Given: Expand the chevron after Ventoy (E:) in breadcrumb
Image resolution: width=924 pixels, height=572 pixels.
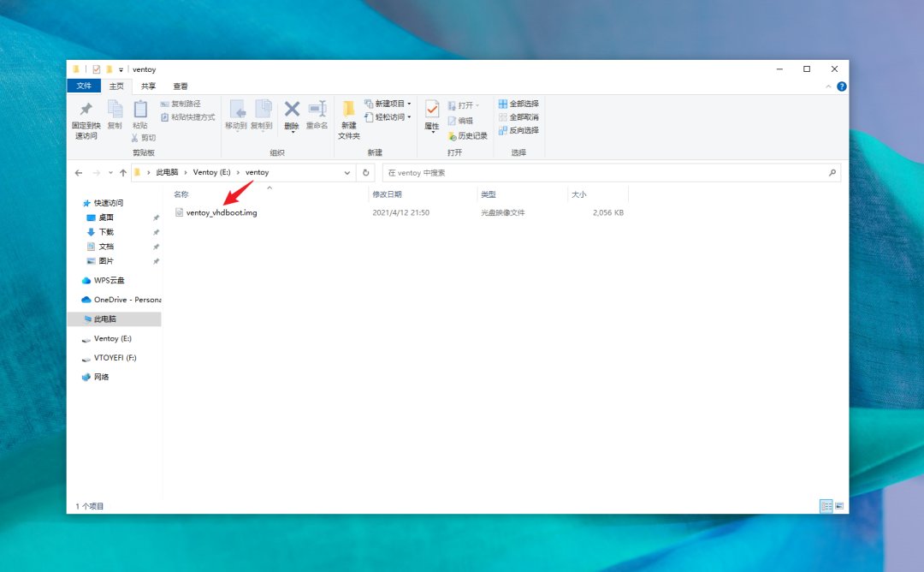Looking at the screenshot, I should click(238, 173).
